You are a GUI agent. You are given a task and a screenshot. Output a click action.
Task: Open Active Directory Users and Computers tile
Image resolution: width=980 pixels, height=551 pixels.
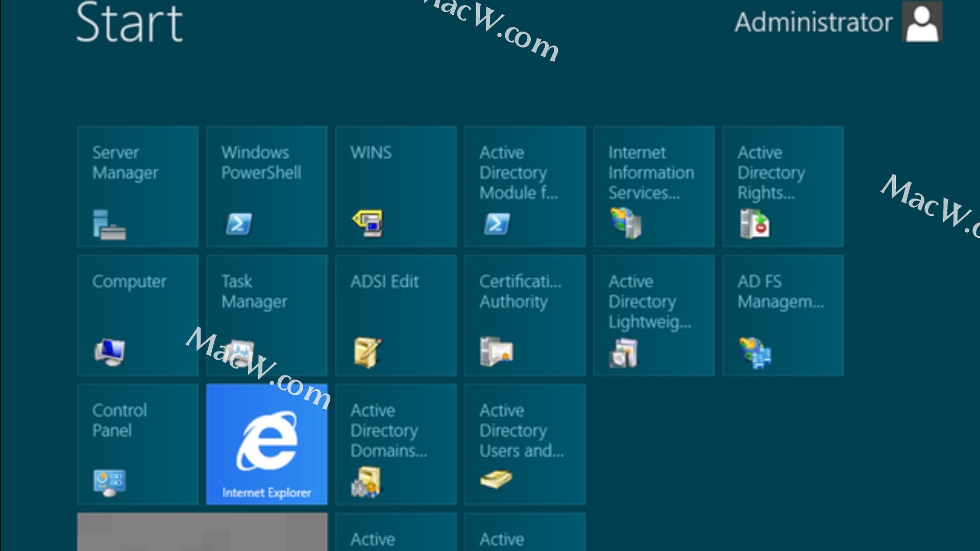click(525, 444)
